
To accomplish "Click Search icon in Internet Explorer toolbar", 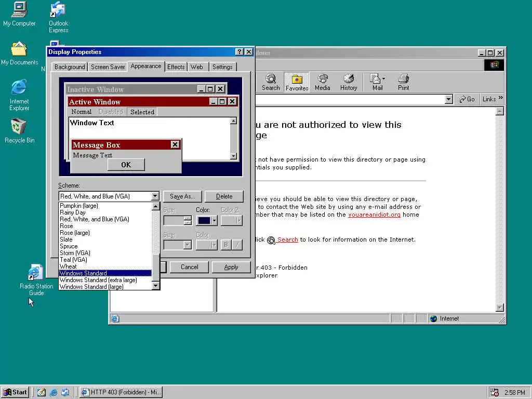I will [x=271, y=82].
